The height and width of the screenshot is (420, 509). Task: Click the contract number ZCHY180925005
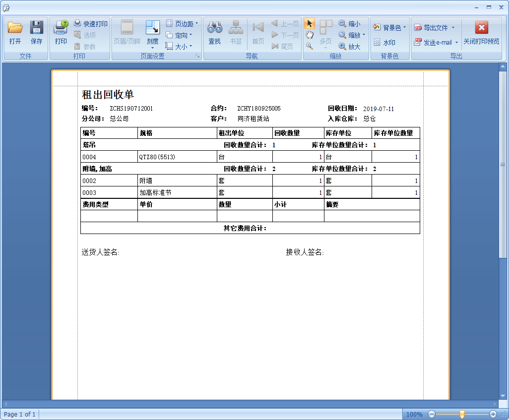point(259,109)
